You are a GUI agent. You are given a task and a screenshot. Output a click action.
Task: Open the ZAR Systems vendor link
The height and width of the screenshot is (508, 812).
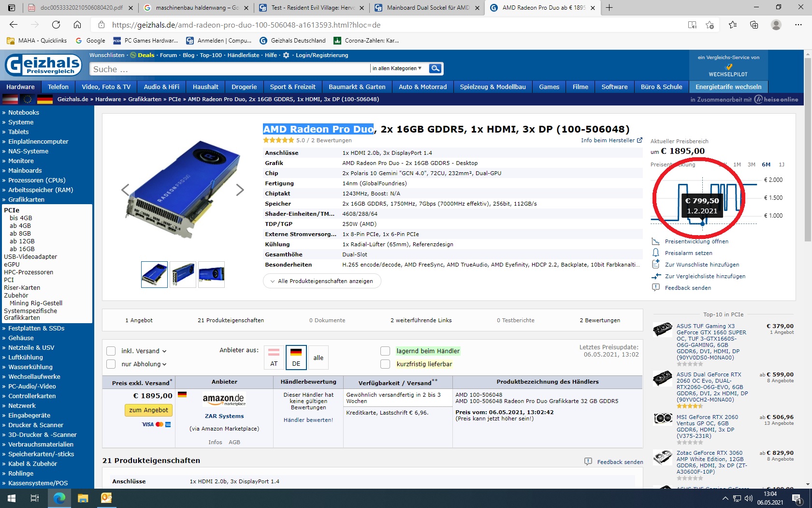(x=224, y=416)
